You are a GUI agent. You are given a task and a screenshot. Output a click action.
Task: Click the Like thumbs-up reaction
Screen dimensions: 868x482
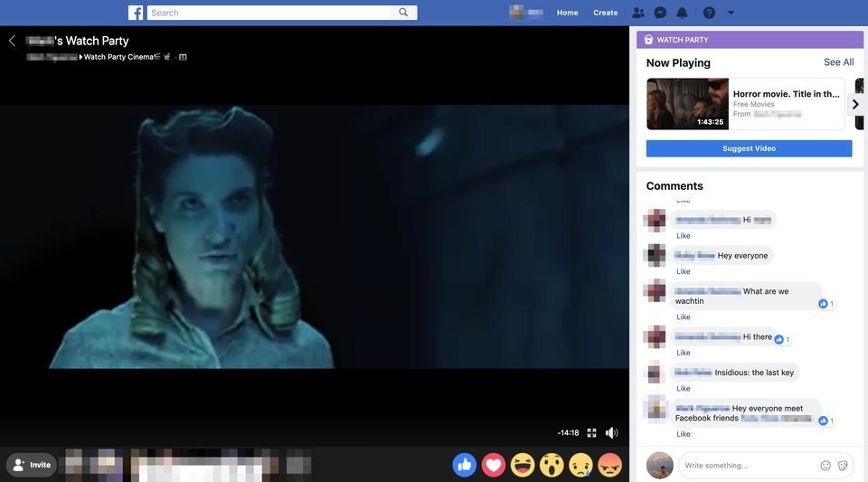click(465, 465)
